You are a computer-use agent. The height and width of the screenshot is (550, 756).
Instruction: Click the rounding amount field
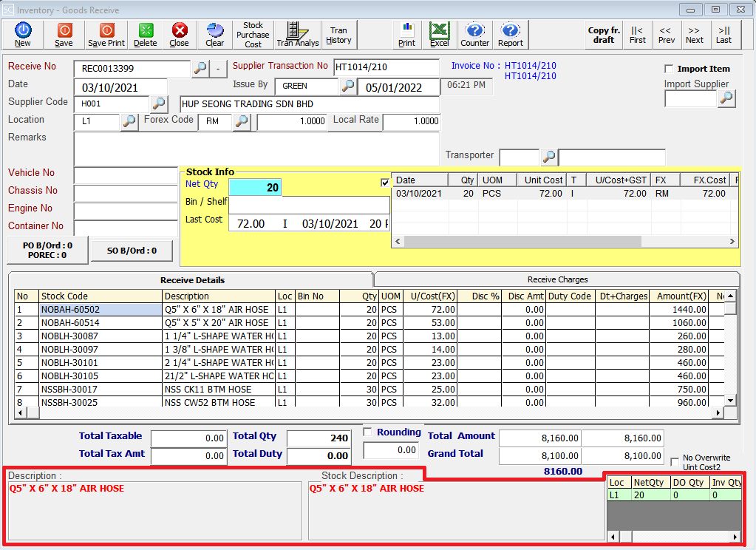click(x=391, y=450)
